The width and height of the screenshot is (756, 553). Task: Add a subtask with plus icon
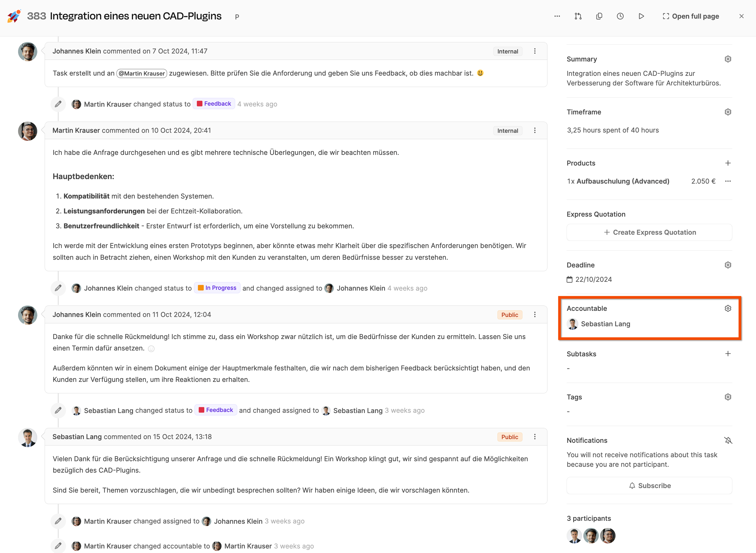tap(728, 354)
